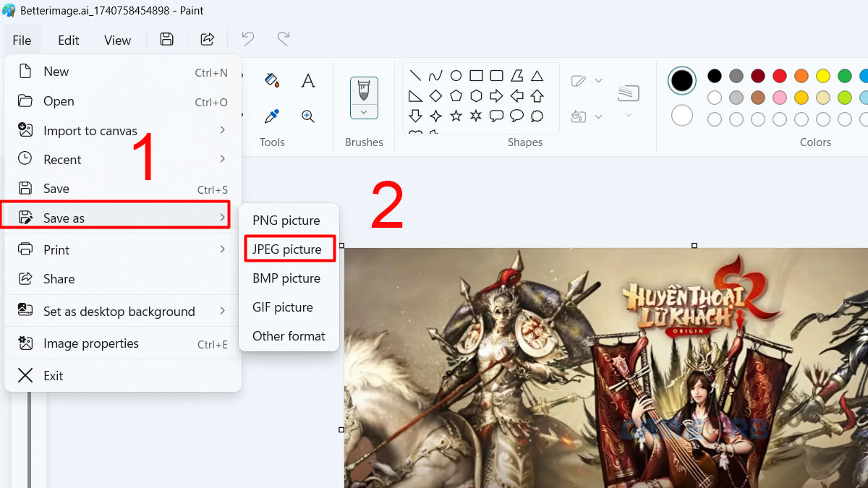Open the View menu

pos(117,40)
